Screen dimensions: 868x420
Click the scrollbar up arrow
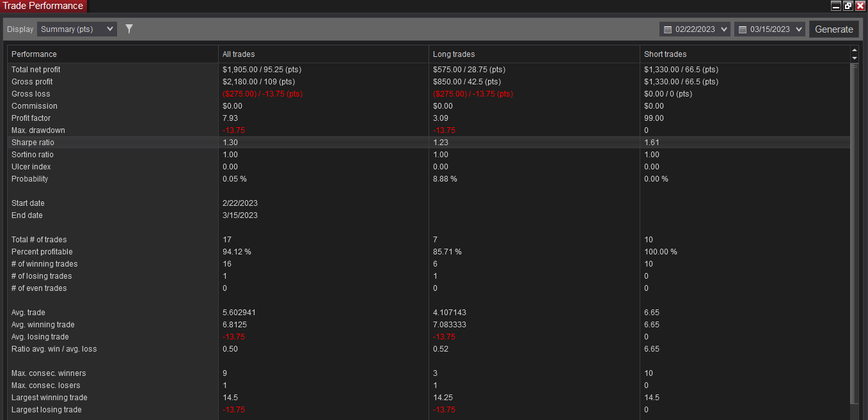[855, 50]
